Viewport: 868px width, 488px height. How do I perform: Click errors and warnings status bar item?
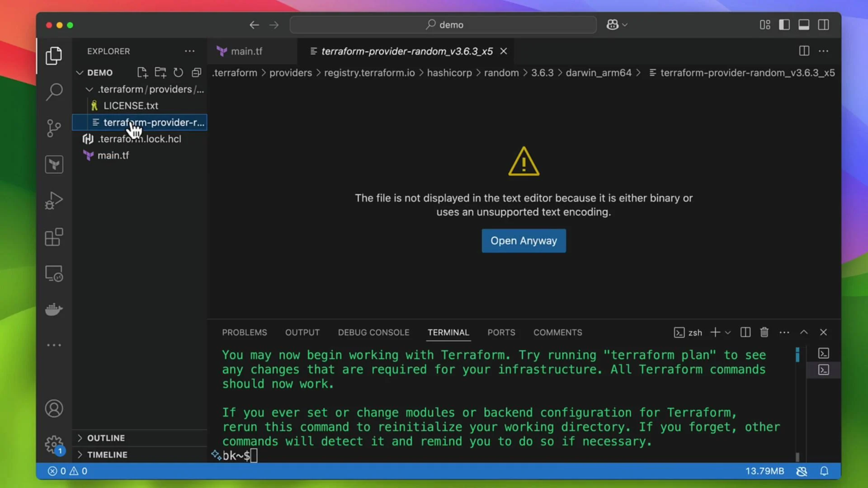point(68,471)
